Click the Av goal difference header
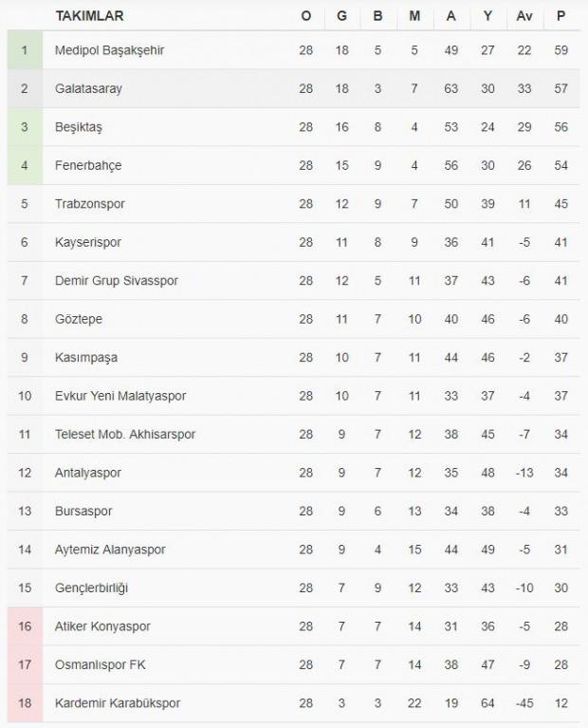This screenshot has height=728, width=588. tap(524, 16)
